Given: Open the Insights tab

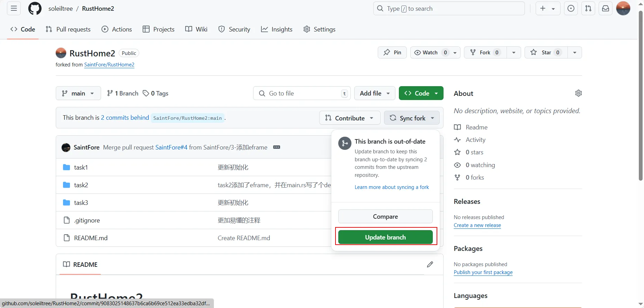Looking at the screenshot, I should coord(277,29).
